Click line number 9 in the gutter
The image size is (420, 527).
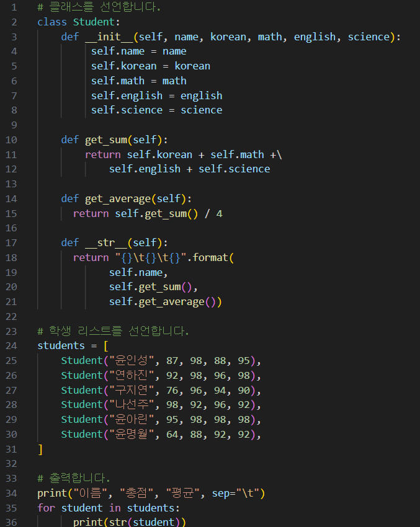14,125
